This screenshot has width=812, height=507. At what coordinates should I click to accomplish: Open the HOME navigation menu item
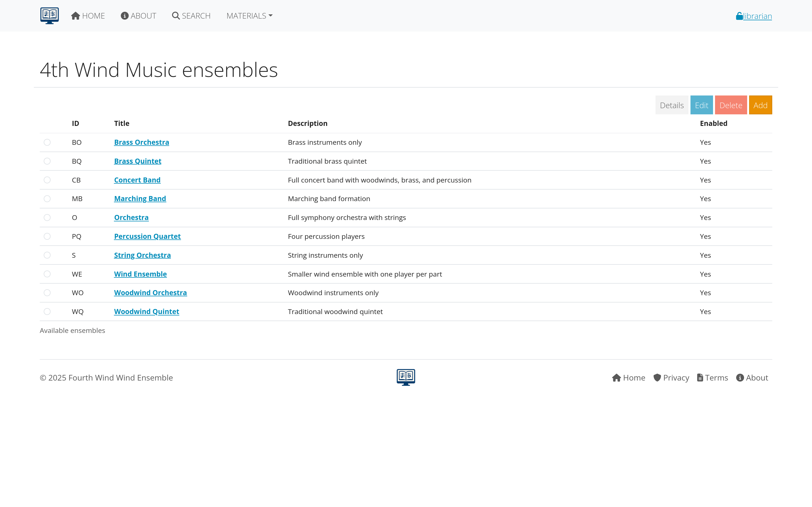(x=88, y=15)
